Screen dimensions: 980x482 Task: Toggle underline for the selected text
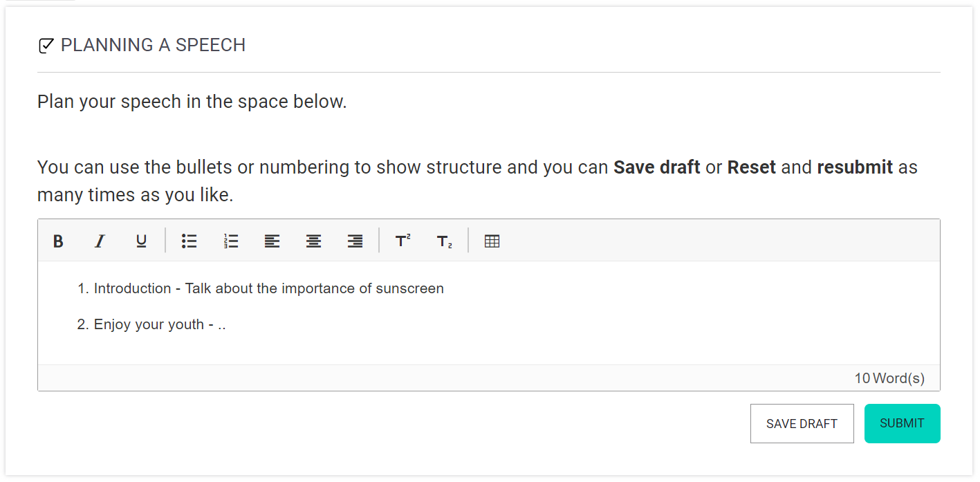tap(140, 241)
